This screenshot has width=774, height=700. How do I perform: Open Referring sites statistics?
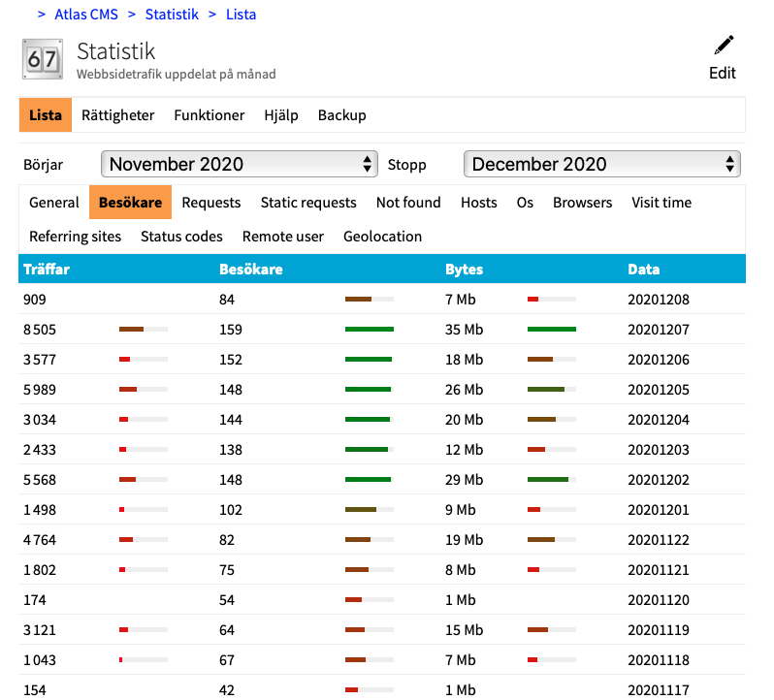[76, 237]
